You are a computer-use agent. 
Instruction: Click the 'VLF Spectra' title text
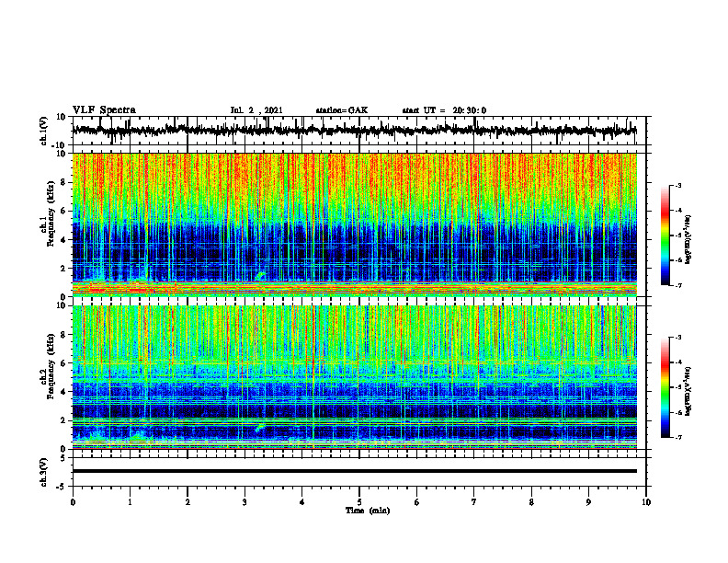tap(104, 110)
